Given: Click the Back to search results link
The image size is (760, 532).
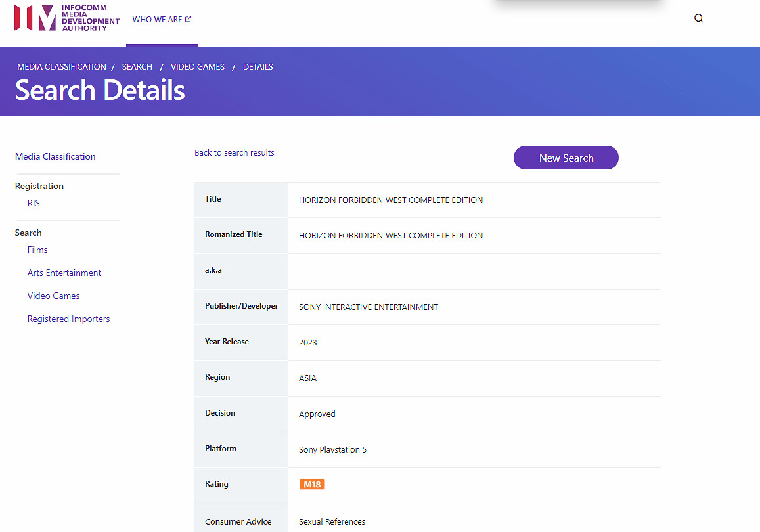Looking at the screenshot, I should pos(235,153).
